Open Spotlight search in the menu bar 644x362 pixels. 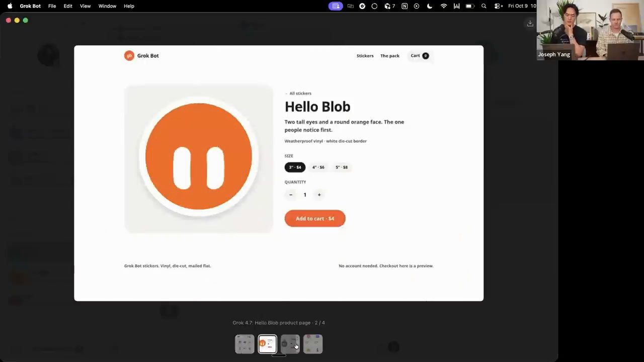pos(484,6)
